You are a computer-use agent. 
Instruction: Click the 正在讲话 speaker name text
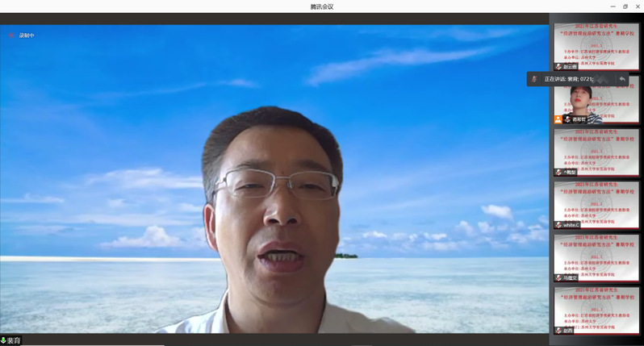[x=569, y=79]
